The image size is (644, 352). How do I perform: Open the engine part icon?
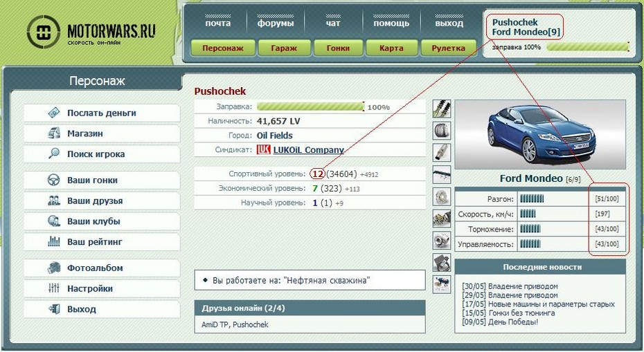[x=442, y=219]
